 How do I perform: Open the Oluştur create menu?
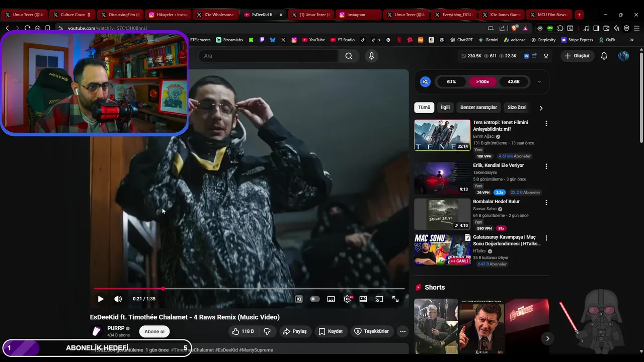(577, 56)
